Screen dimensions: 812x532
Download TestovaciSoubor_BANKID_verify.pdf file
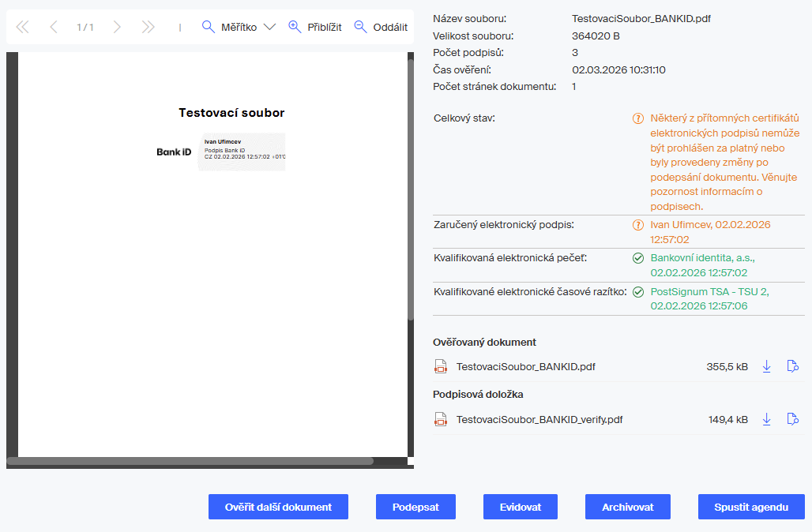pos(766,419)
